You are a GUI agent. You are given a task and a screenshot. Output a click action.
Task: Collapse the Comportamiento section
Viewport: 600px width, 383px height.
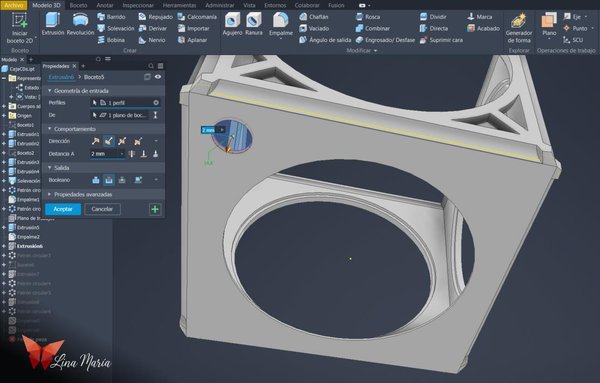49,129
